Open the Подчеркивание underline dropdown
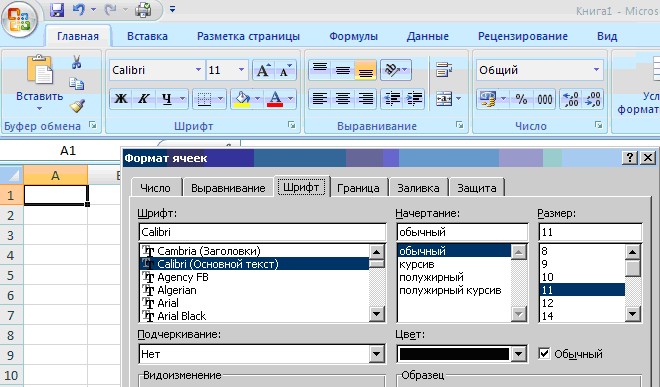This screenshot has height=387, width=660. [377, 354]
